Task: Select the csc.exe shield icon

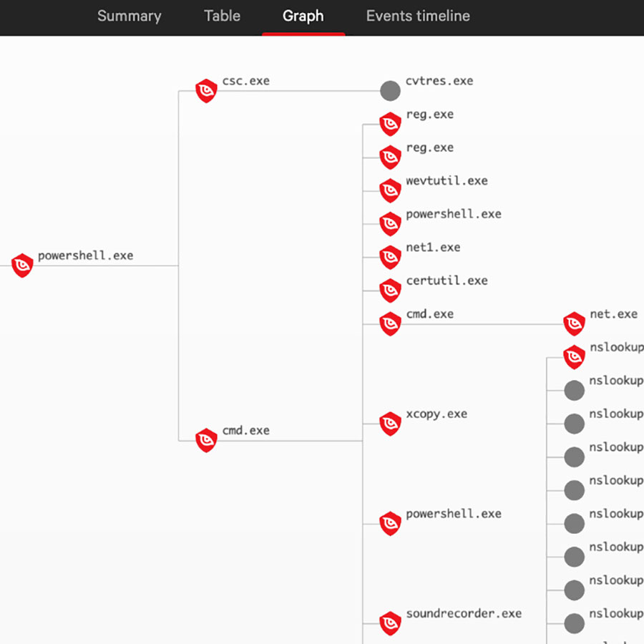Action: coord(206,91)
